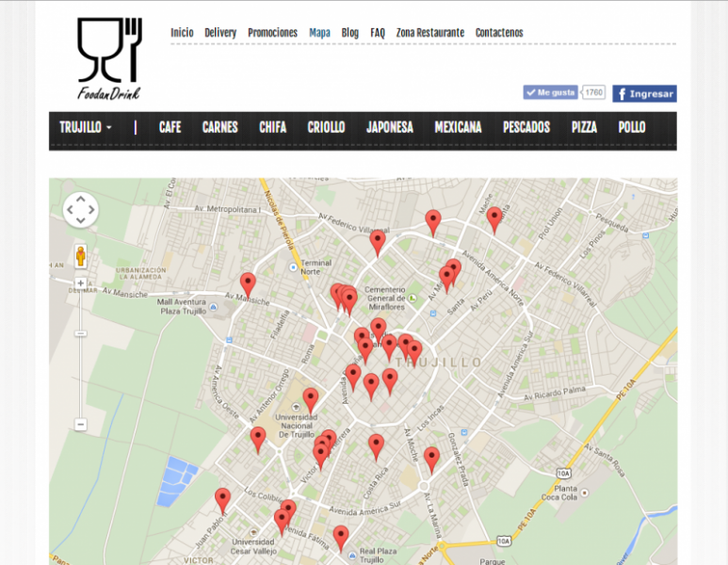Select the CRIOLLO category

point(326,127)
